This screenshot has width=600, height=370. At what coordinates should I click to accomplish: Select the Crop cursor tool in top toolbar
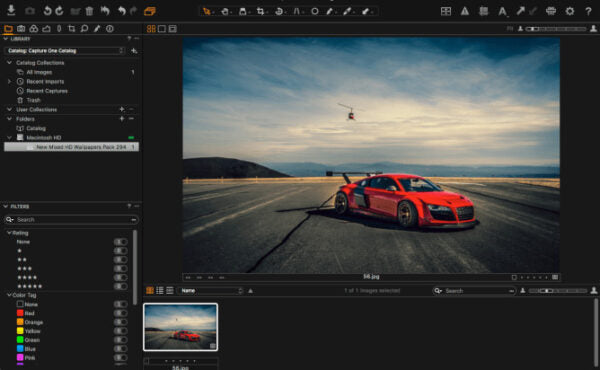(x=261, y=11)
